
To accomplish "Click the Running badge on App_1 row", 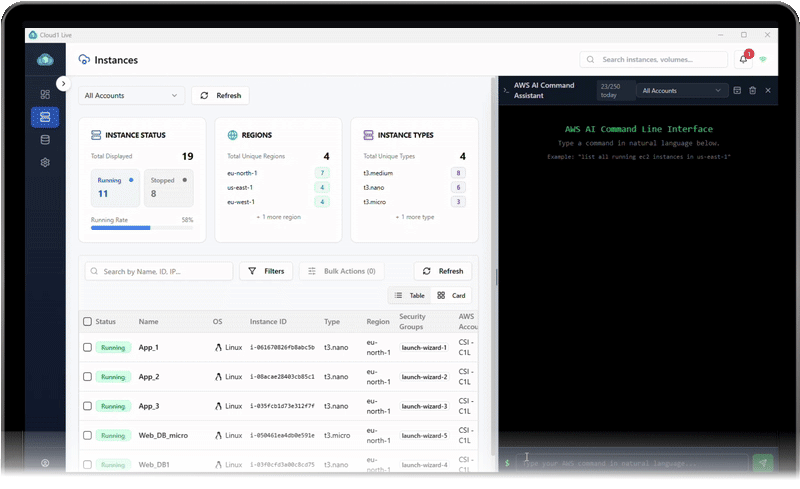I will click(x=113, y=348).
